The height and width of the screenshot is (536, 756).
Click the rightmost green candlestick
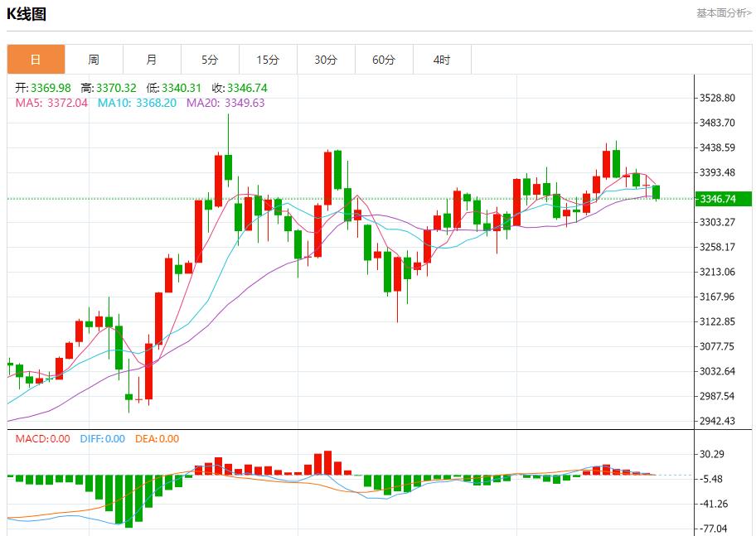tap(657, 192)
